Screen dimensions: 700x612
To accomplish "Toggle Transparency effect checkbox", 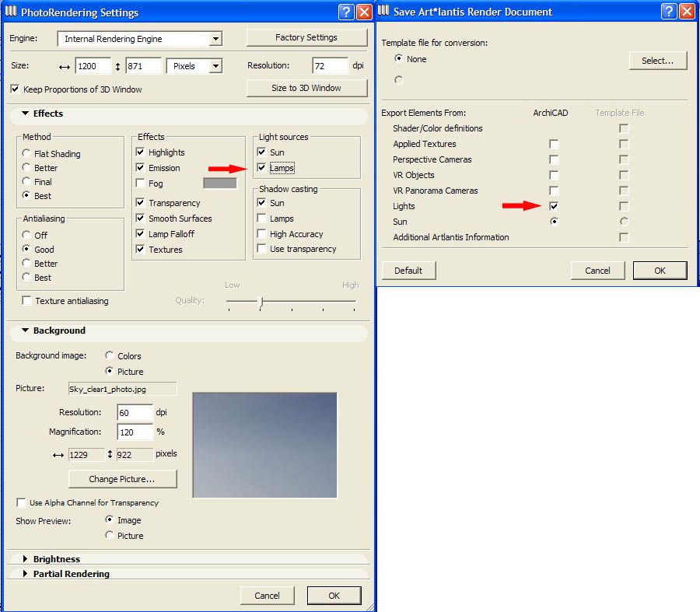I will point(140,203).
